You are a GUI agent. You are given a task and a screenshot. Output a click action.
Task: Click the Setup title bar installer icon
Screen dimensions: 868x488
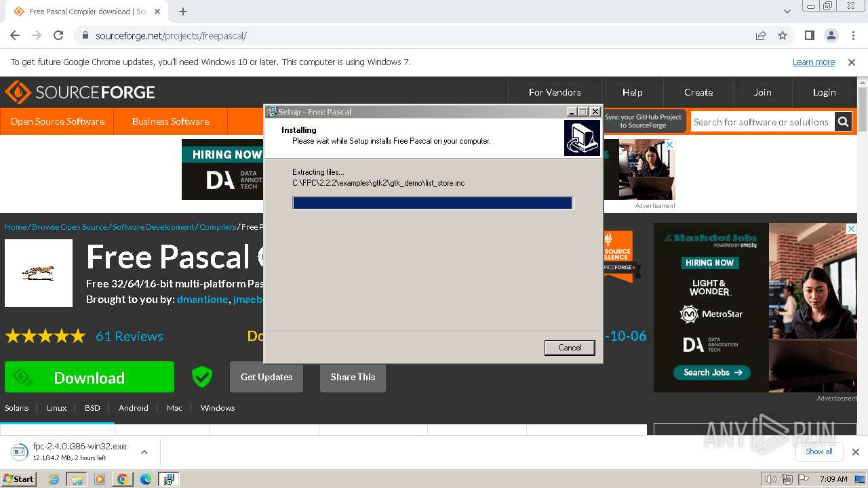pyautogui.click(x=271, y=112)
